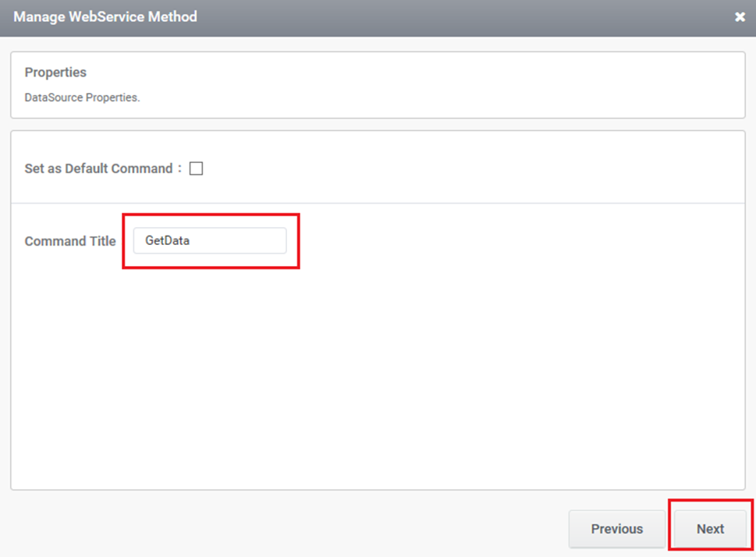
Task: Close the Manage WebService Method dialog
Action: coord(740,17)
